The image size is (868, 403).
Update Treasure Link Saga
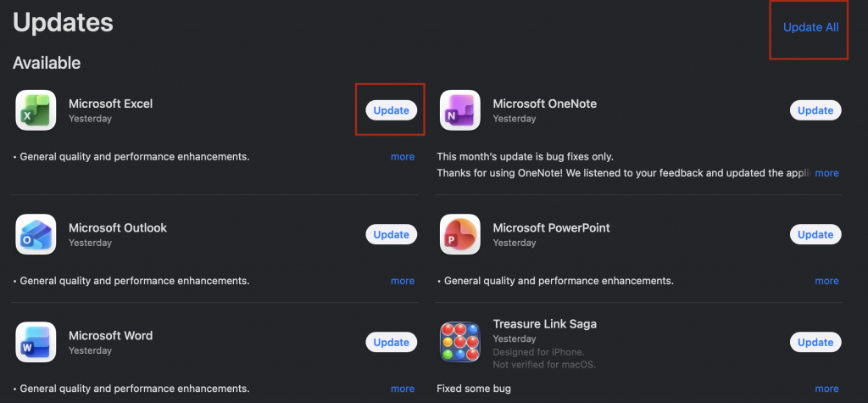click(x=815, y=342)
